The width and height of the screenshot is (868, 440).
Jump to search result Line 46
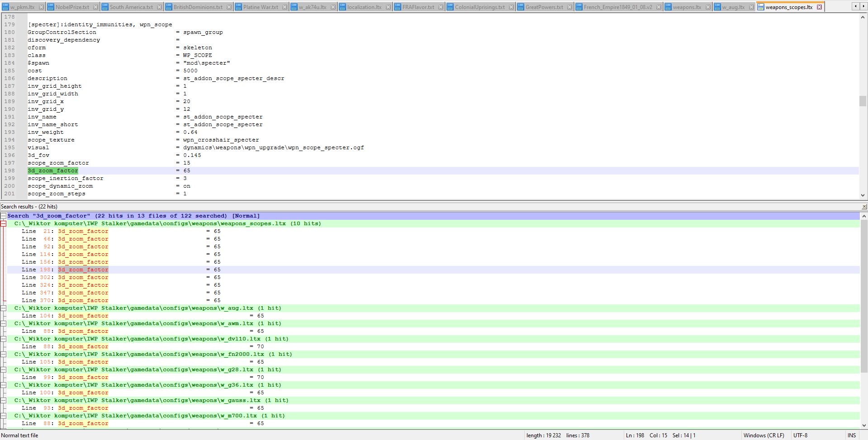(x=433, y=239)
